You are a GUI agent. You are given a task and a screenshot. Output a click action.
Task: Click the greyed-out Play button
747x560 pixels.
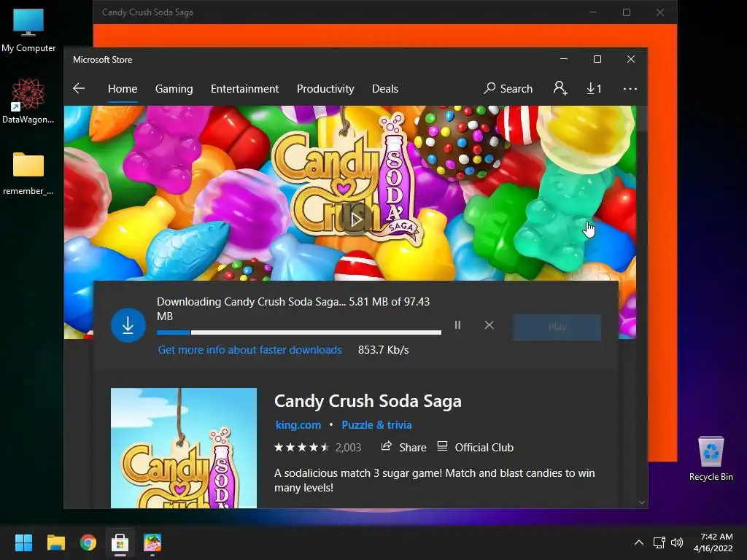(x=557, y=327)
